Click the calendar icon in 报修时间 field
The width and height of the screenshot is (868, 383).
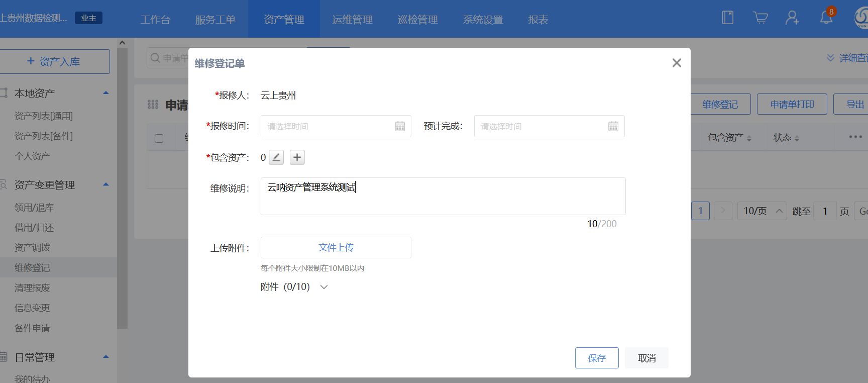(400, 126)
